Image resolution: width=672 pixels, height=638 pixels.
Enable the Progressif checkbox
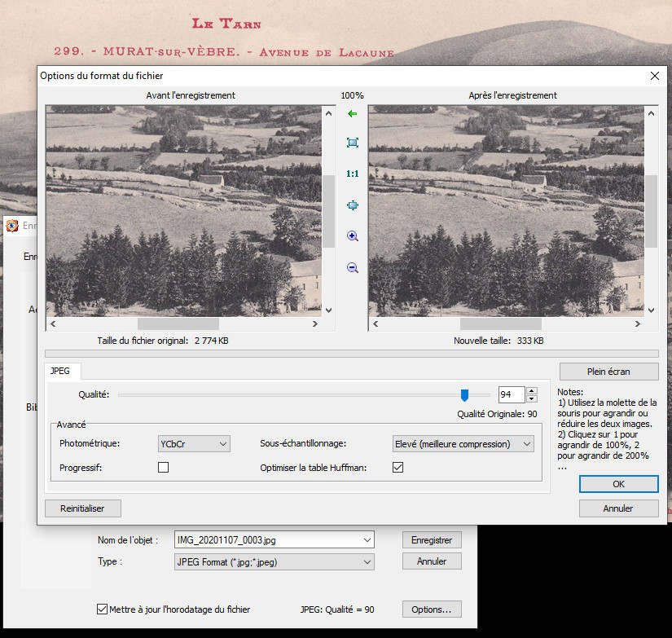(163, 468)
